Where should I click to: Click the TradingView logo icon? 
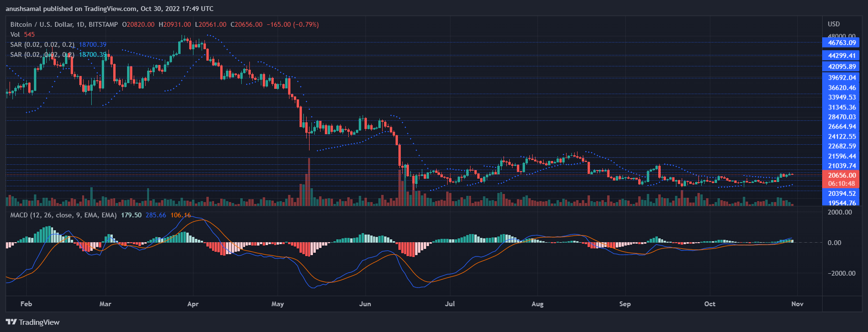point(11,322)
